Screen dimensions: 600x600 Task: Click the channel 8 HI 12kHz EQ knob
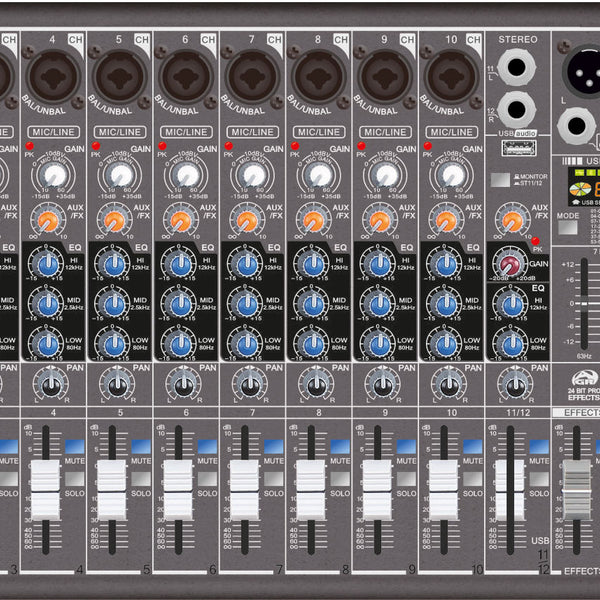[x=313, y=265]
